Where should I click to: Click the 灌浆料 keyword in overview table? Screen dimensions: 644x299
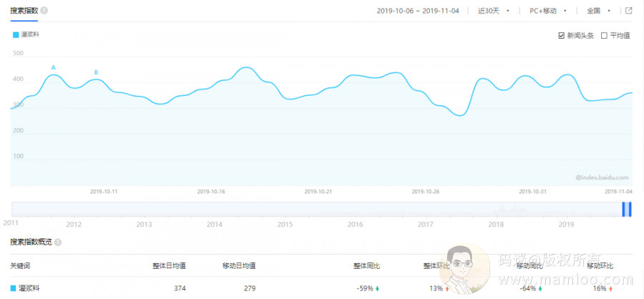point(29,288)
